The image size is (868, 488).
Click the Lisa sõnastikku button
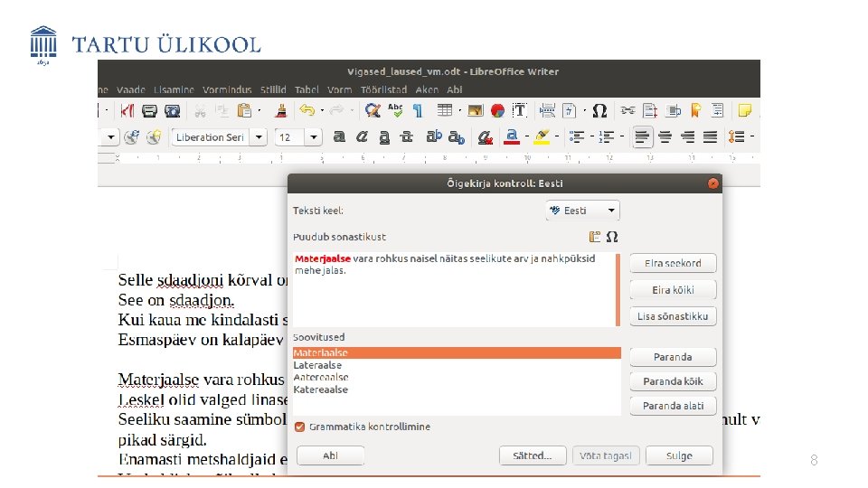[x=673, y=316]
